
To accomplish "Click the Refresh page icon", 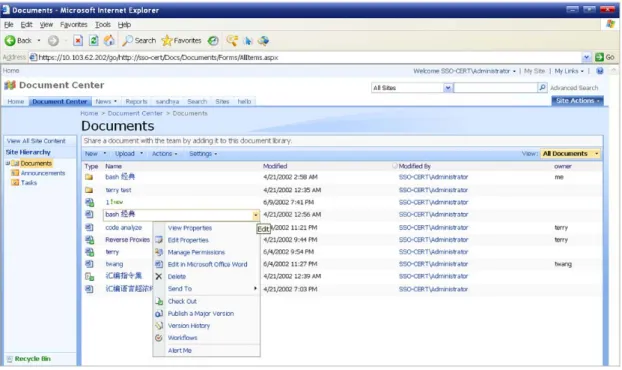I will pos(94,40).
